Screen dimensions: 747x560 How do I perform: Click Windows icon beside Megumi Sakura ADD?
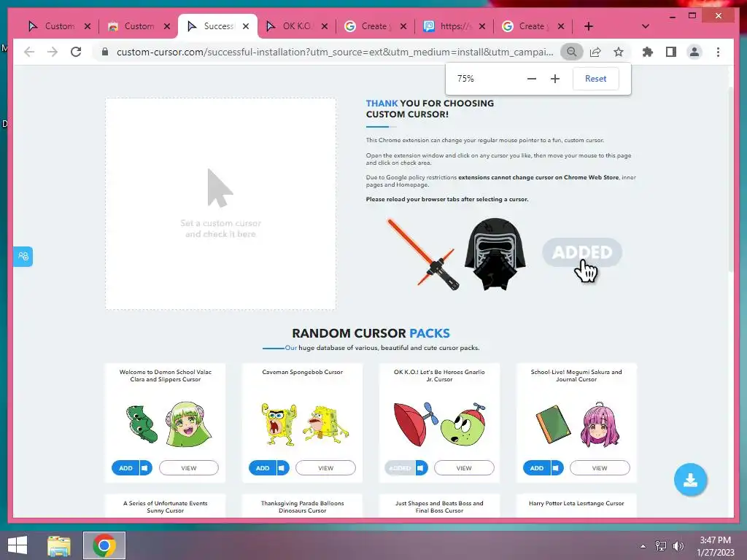coord(557,468)
